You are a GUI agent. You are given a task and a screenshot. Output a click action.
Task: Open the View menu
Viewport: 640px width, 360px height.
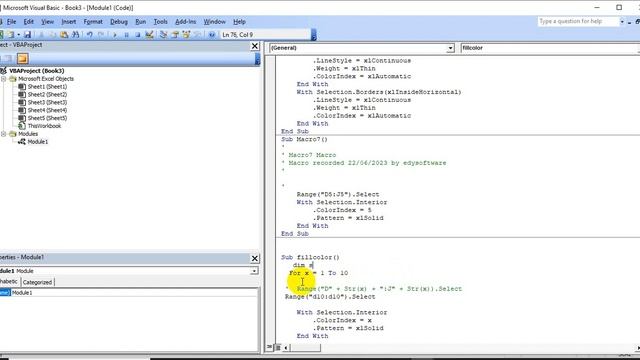47,22
